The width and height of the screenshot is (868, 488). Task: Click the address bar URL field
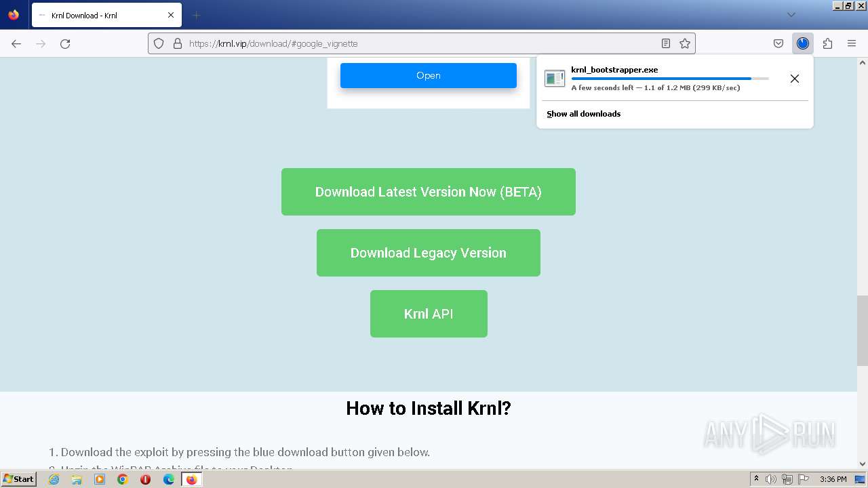click(420, 43)
